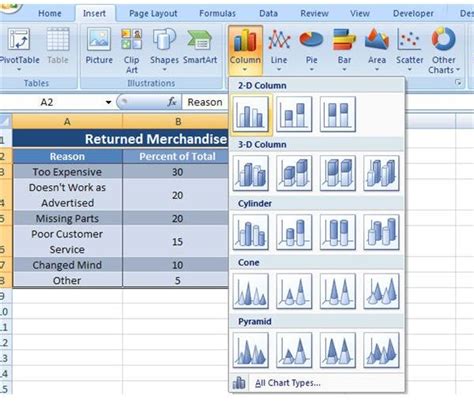
Task: Select the 2-D 100% Stacked Column chart
Action: coord(338,114)
